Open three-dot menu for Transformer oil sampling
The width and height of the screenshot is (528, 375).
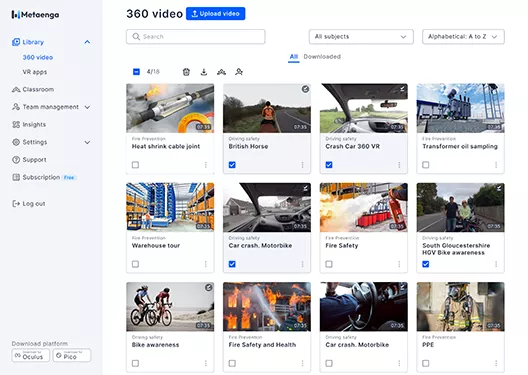tap(496, 165)
